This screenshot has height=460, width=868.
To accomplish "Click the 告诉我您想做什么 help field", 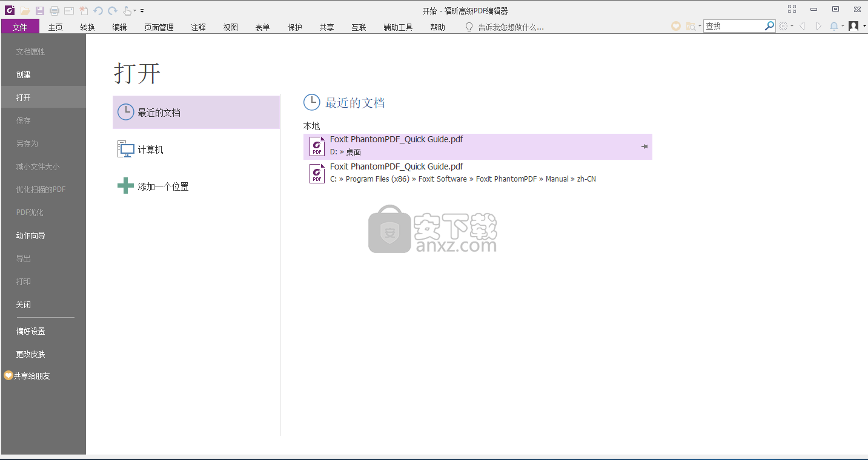I will click(511, 27).
